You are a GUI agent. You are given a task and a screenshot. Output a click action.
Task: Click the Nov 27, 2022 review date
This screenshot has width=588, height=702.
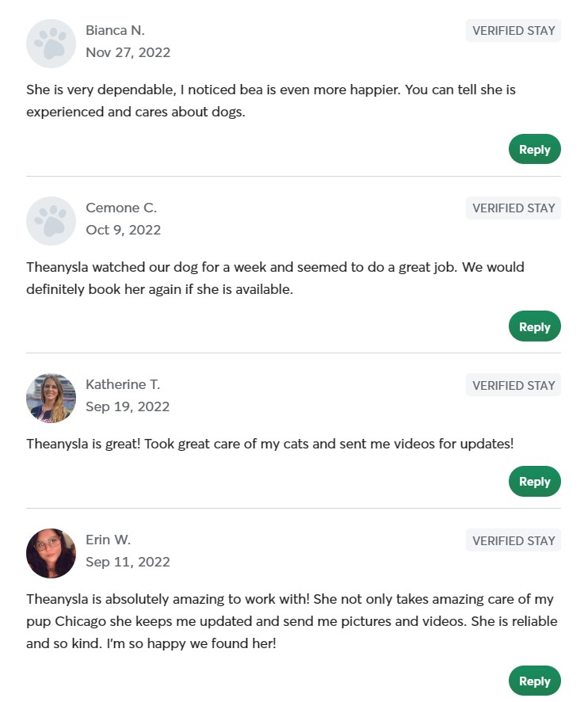128,53
